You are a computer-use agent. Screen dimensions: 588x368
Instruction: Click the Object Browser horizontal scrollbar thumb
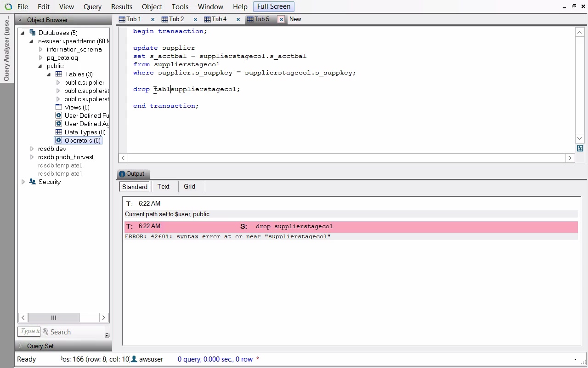[53, 317]
